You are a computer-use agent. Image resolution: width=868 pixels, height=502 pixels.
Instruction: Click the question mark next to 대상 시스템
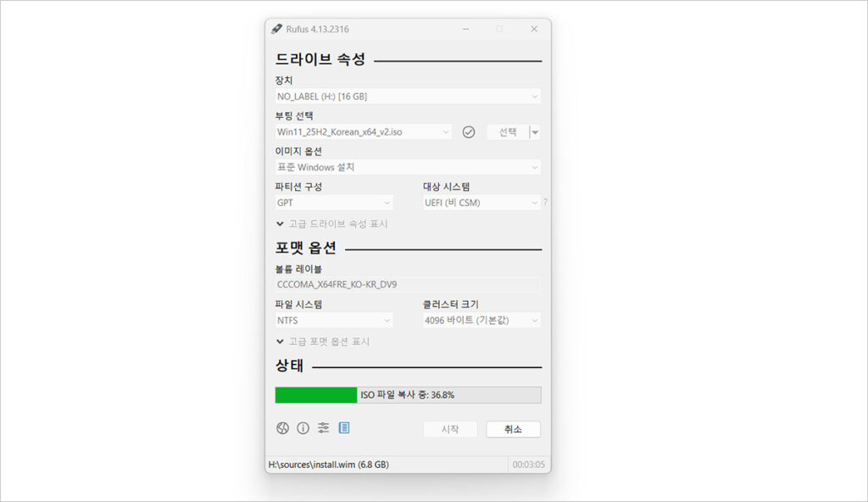(x=545, y=203)
